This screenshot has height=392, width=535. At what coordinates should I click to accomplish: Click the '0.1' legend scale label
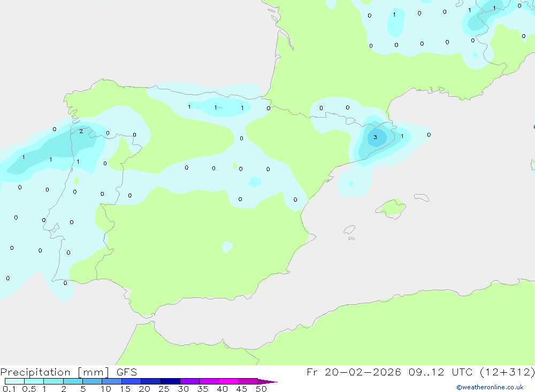9,389
